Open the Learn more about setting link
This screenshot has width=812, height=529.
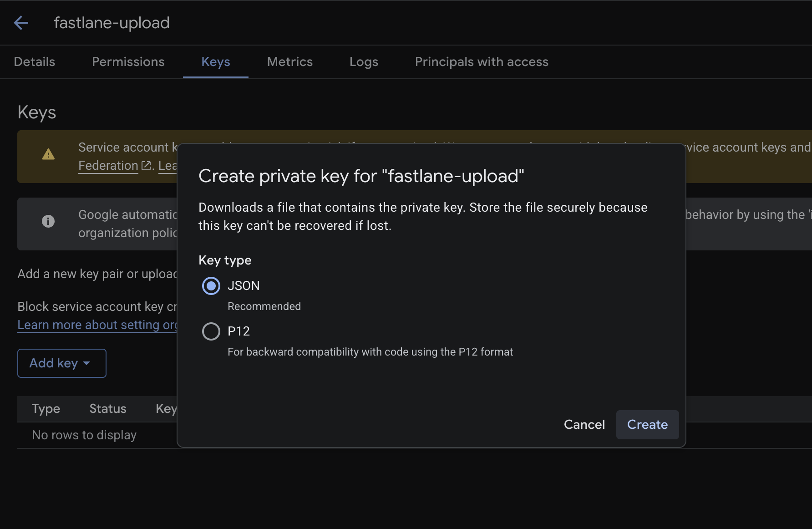click(97, 325)
